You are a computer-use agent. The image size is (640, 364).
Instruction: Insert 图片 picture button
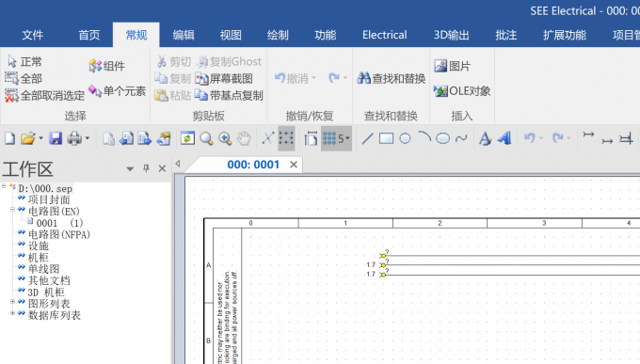pyautogui.click(x=453, y=66)
